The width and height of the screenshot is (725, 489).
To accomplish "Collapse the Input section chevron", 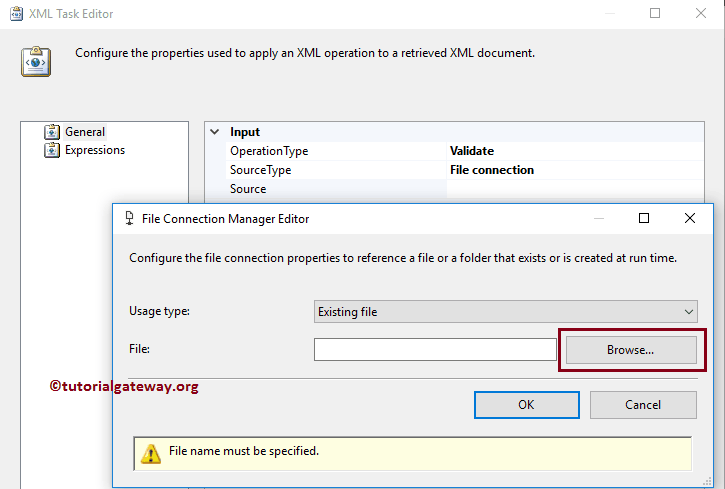I will pos(215,132).
